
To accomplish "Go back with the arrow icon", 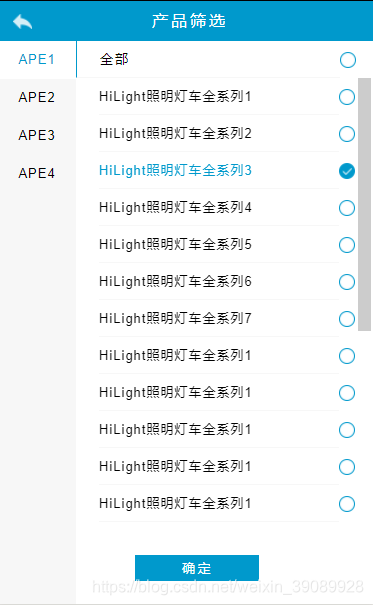I will (22, 22).
